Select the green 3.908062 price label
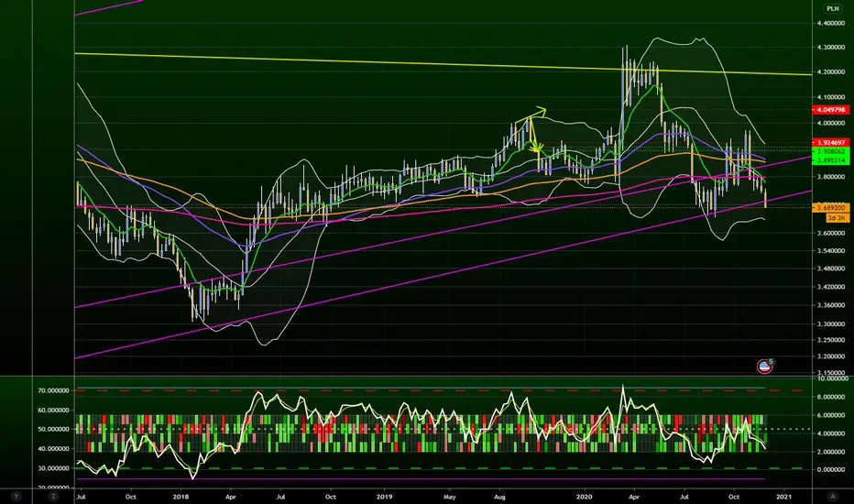The height and width of the screenshot is (504, 854). (830, 151)
